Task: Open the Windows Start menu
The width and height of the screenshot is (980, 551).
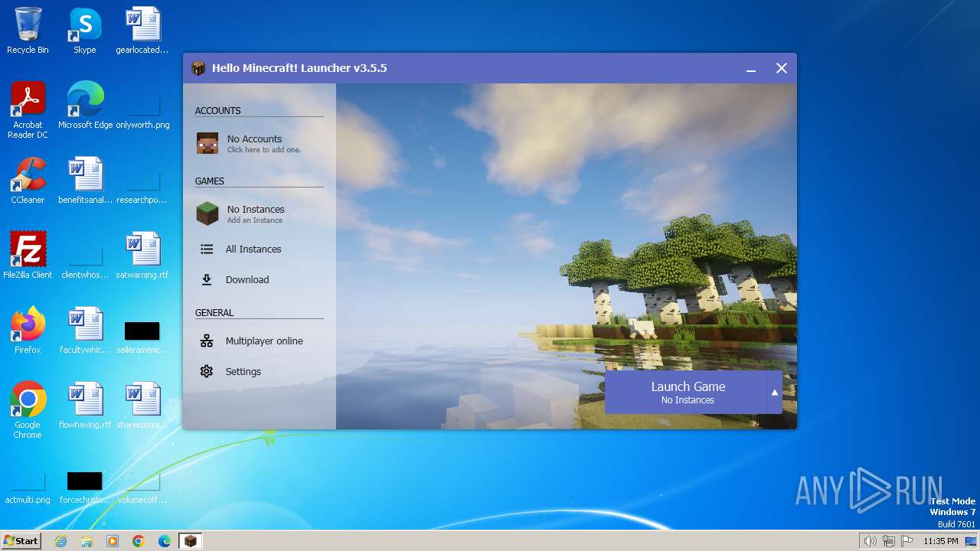Action: coord(21,541)
